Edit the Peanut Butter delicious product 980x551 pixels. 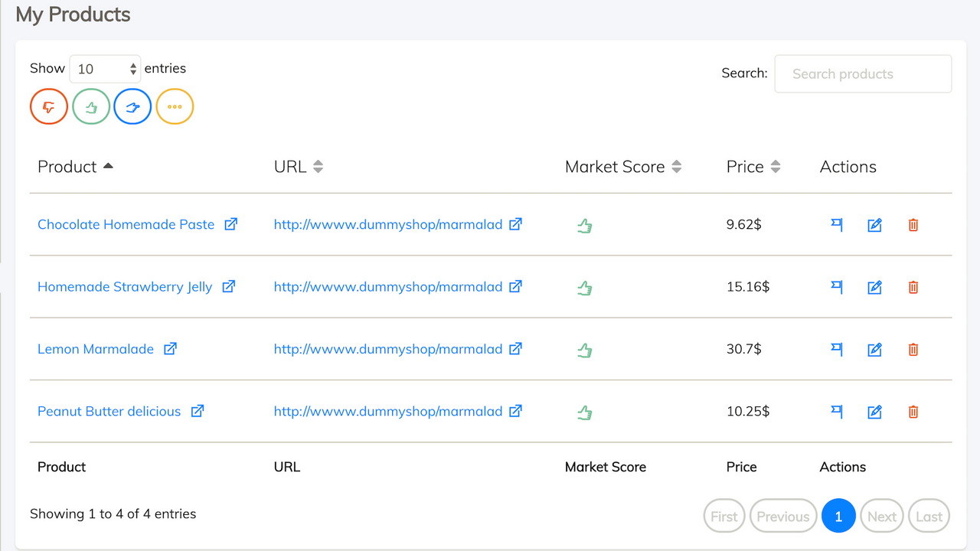(874, 412)
